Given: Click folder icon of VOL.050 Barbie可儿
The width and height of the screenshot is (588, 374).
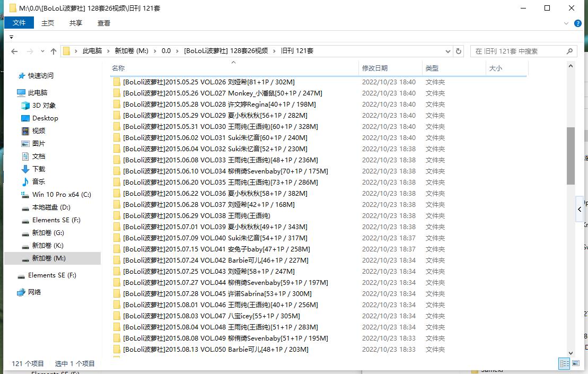Looking at the screenshot, I should pyautogui.click(x=117, y=350).
